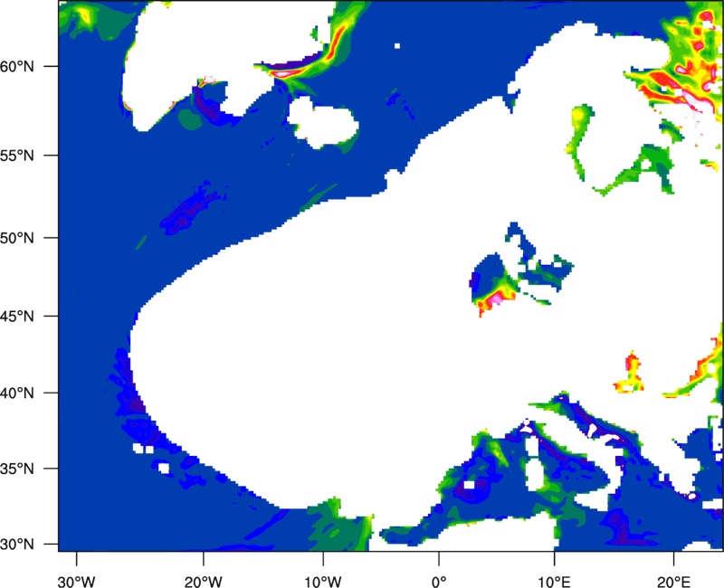Click the 60°N latitude label

pos(17,66)
